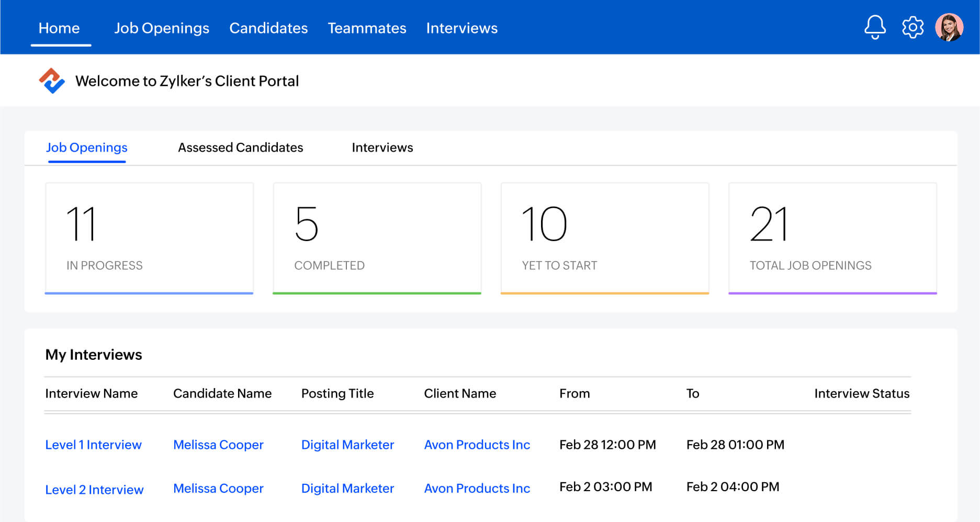Open the Level 1 Interview link
This screenshot has width=980, height=522.
pos(93,445)
